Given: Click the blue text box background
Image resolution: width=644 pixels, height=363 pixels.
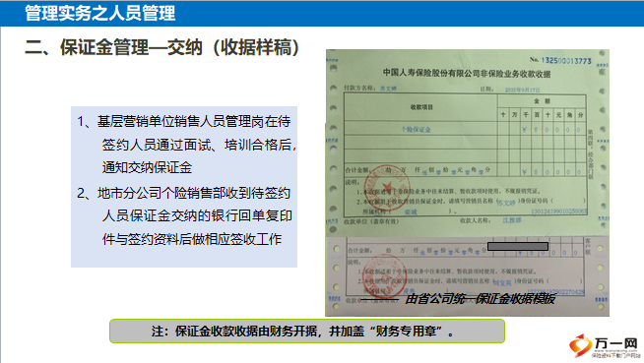Looking at the screenshot, I should point(184,187).
